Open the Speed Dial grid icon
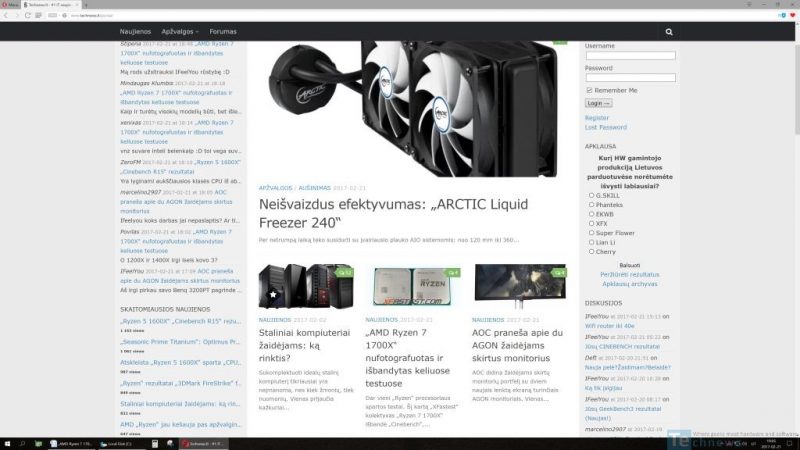This screenshot has height=450, width=800. tap(38, 15)
